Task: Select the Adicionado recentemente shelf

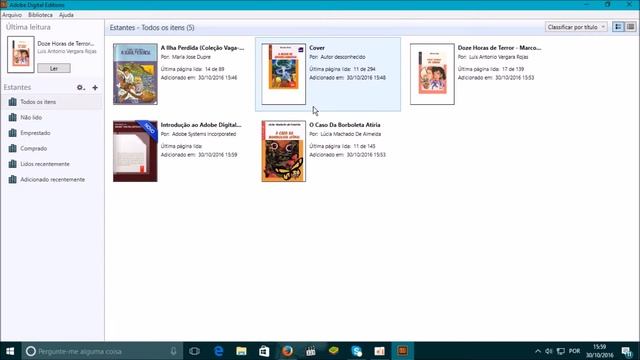Action: 52,179
